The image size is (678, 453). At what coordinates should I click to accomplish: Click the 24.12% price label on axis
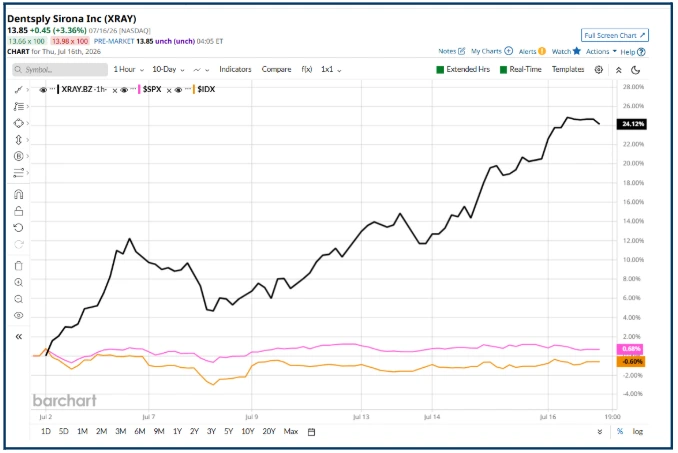click(631, 124)
